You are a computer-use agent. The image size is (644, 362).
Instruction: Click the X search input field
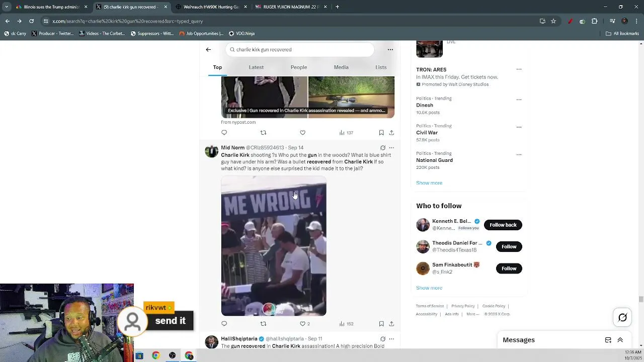[x=300, y=49]
